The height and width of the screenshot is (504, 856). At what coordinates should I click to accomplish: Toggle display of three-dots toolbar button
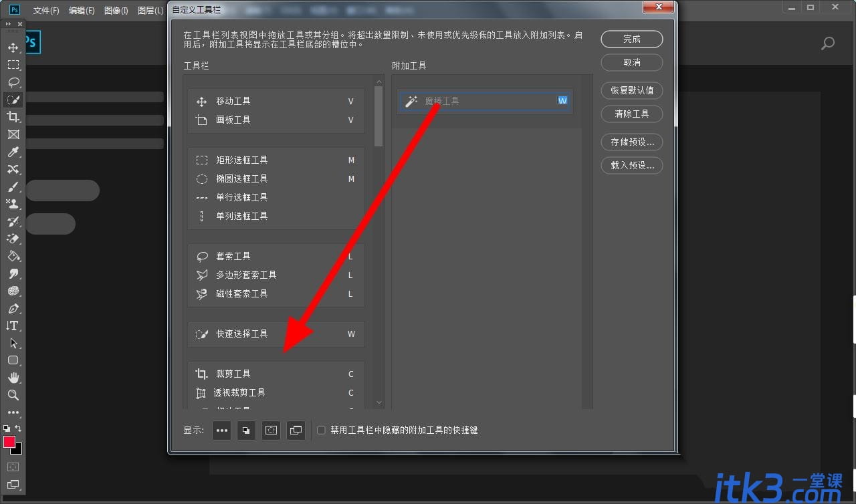pyautogui.click(x=222, y=430)
